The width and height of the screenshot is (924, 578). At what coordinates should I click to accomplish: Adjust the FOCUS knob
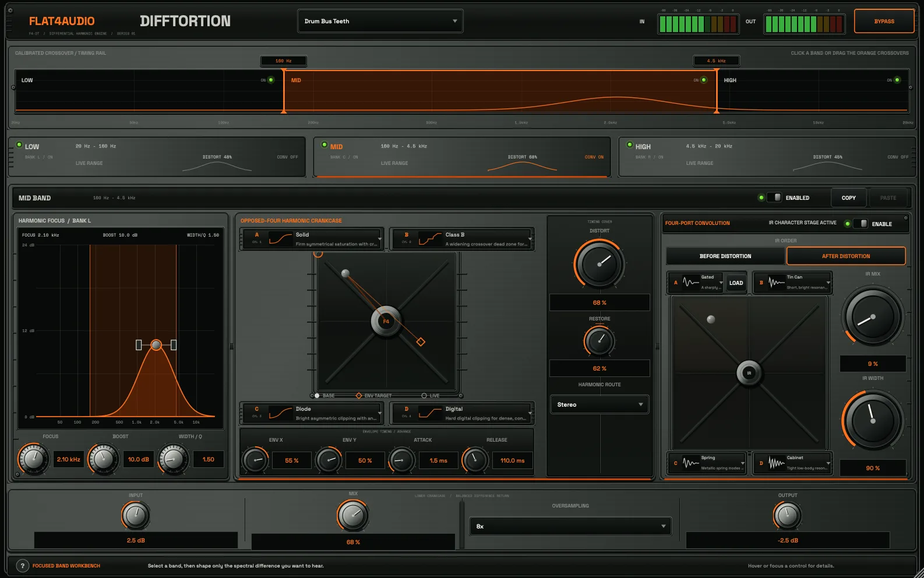(33, 459)
